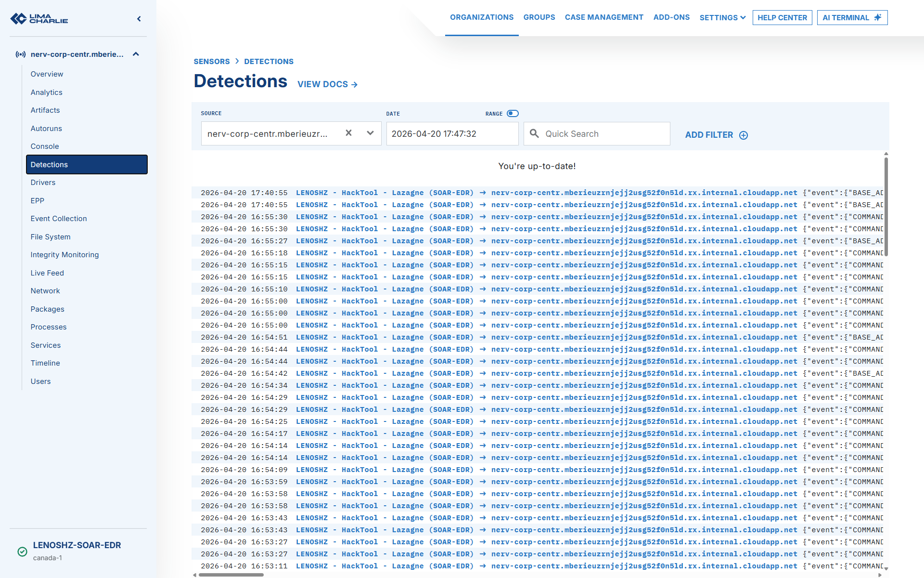The height and width of the screenshot is (578, 924).
Task: Open the Case Management tab
Action: [603, 17]
